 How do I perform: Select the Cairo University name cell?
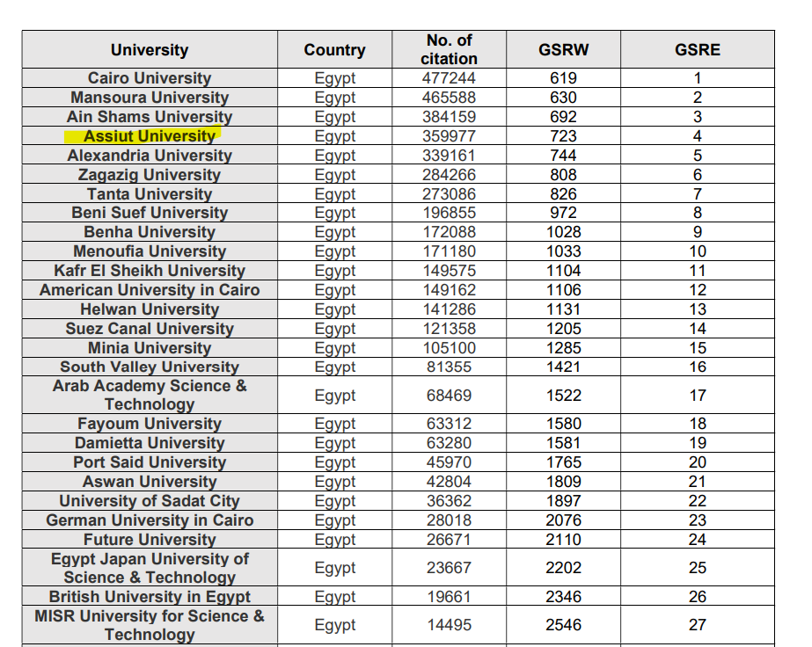click(x=150, y=78)
